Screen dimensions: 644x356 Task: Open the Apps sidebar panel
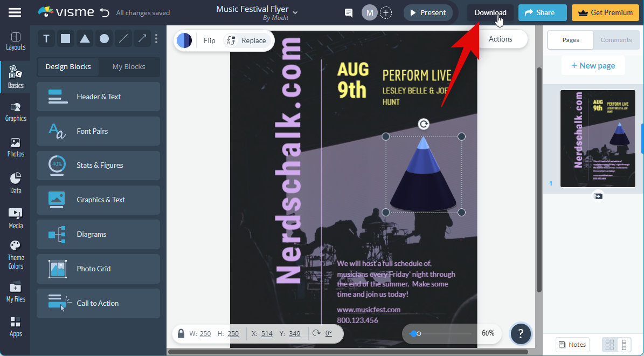pos(16,327)
